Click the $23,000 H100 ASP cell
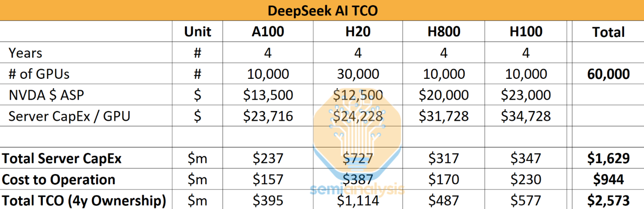Image resolution: width=644 pixels, height=209 pixels. 526,95
